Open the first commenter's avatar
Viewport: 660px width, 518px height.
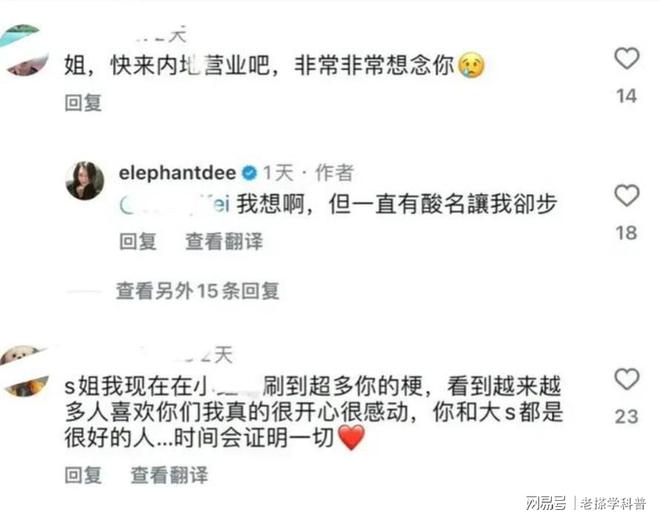click(23, 50)
